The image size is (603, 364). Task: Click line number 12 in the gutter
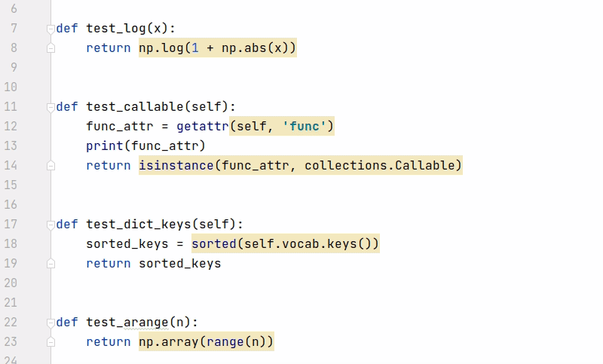pyautogui.click(x=11, y=127)
